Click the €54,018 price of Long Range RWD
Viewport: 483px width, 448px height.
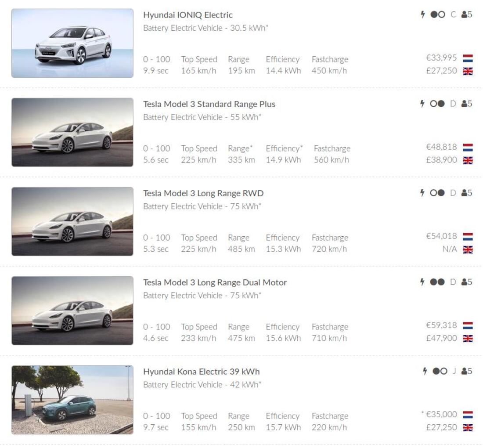coord(441,236)
